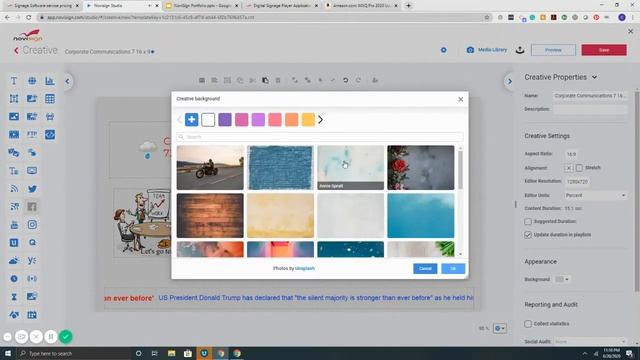
Task: Enable Collect statistics checkbox
Action: point(528,324)
